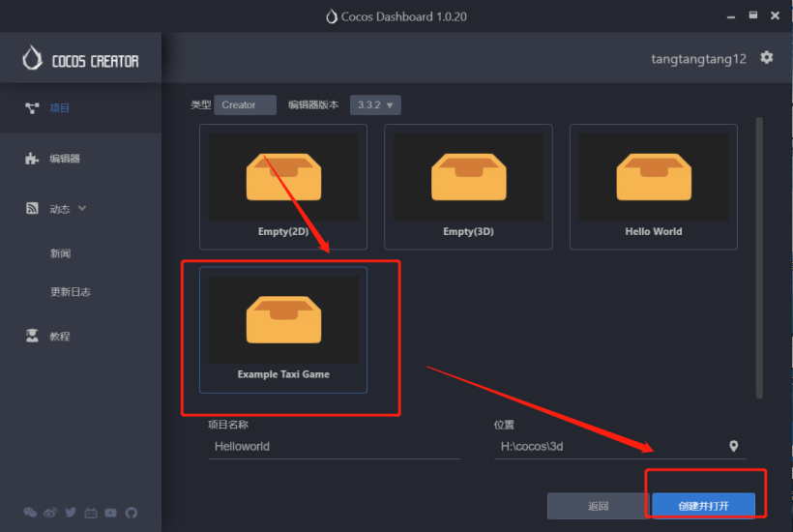Click the Cocos Creator flame logo

[32, 58]
